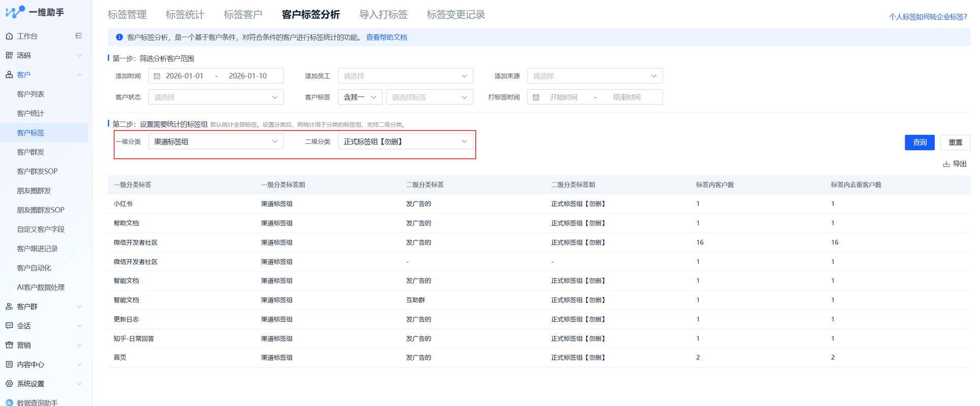Click the 重置 button
The image size is (980, 406).
tap(955, 142)
